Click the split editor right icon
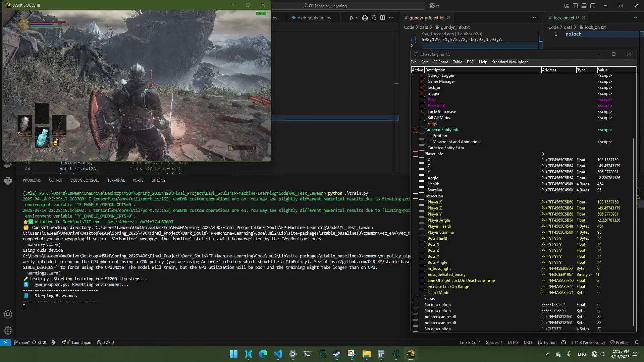The width and height of the screenshot is (644, 362). [x=382, y=18]
